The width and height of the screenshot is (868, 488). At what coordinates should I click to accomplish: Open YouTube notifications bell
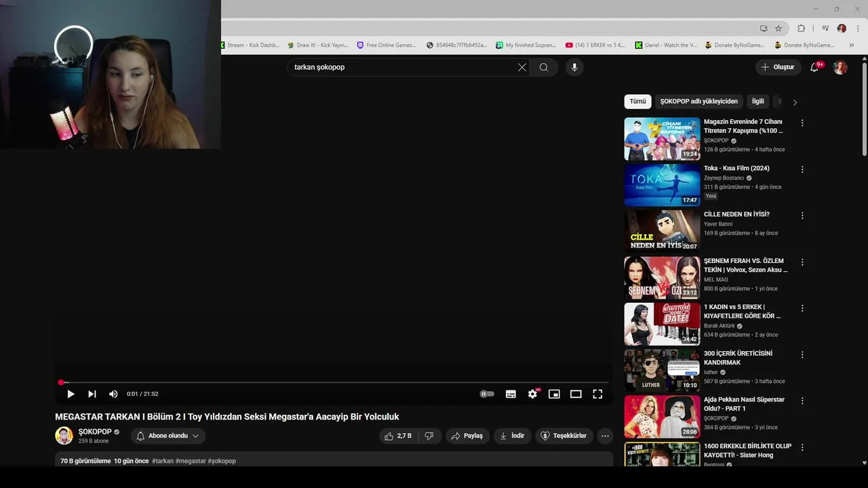coord(815,67)
